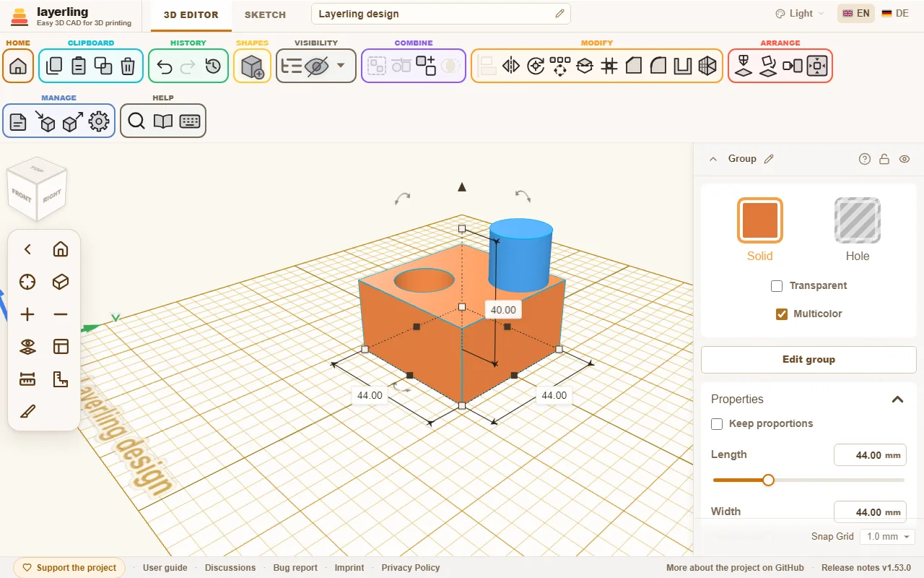Select the ruler tool in the left palette

click(x=27, y=379)
